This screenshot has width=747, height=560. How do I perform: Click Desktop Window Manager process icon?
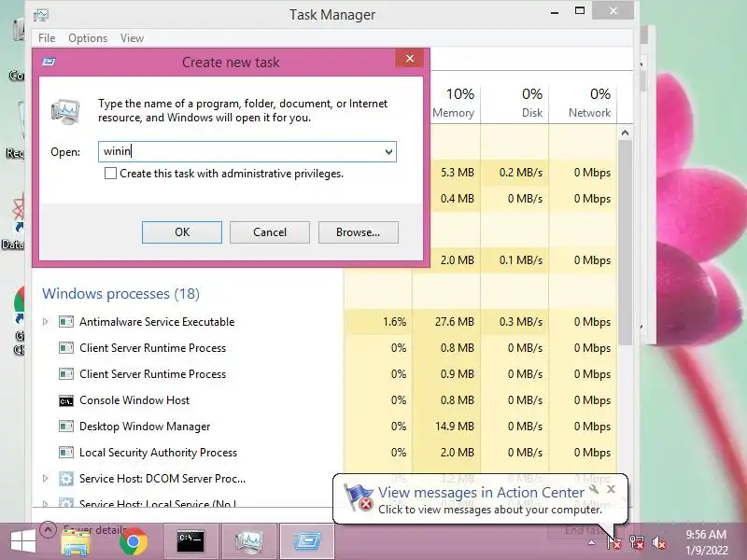click(66, 427)
